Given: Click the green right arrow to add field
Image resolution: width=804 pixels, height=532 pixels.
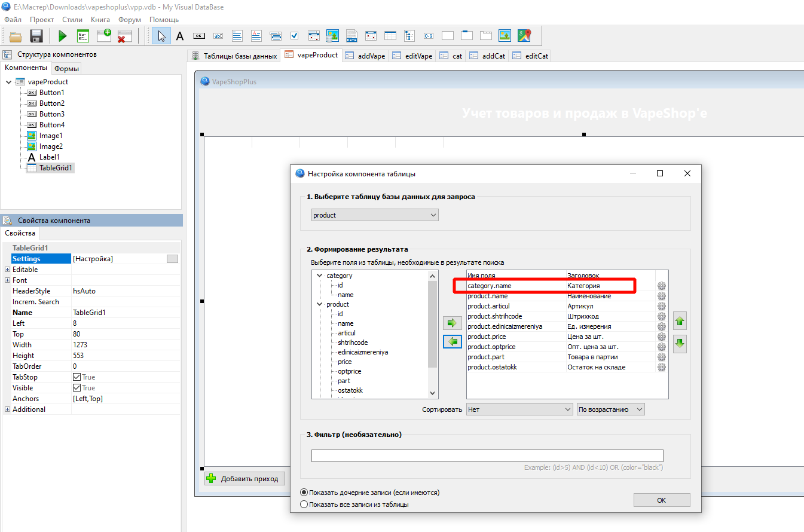Looking at the screenshot, I should pyautogui.click(x=453, y=323).
